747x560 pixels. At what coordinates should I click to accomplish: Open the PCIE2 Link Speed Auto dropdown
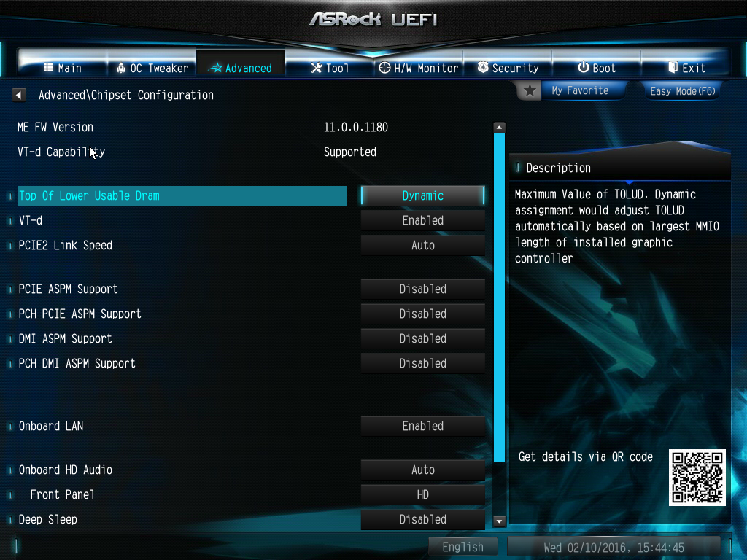pos(422,245)
